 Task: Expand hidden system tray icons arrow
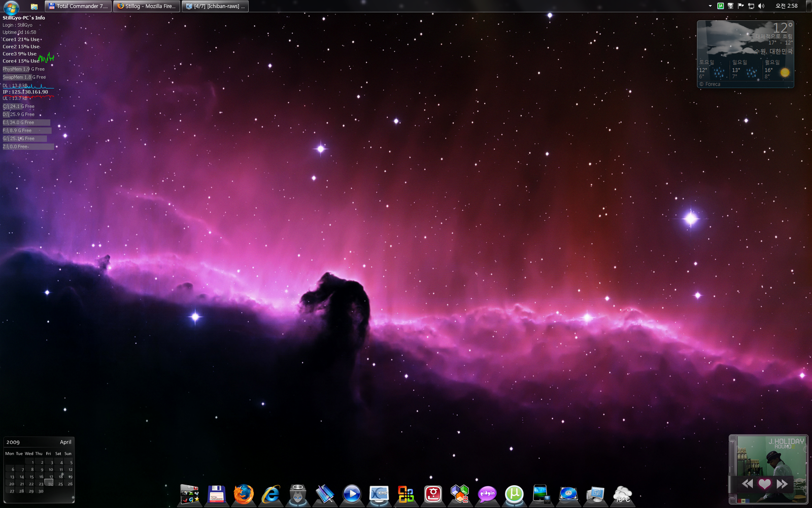pos(710,6)
